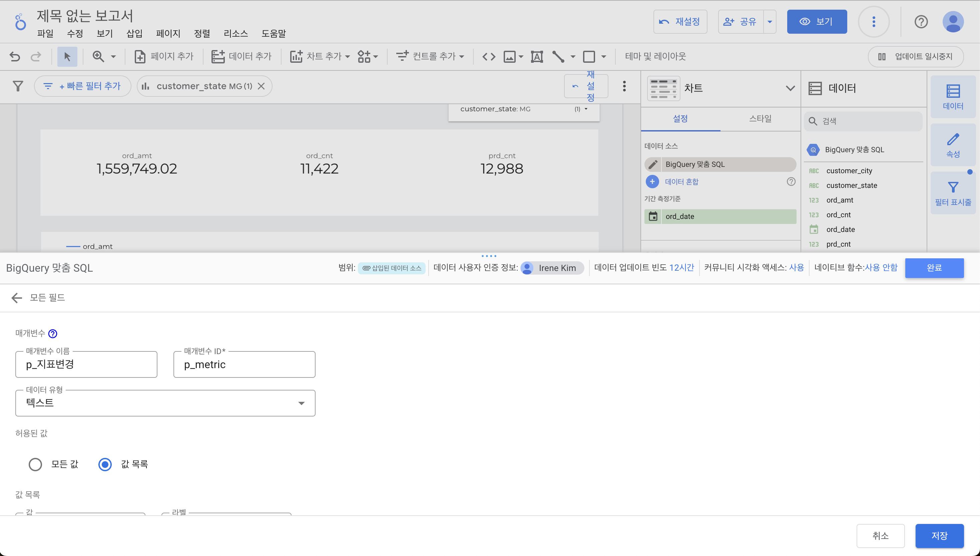The image size is (980, 556).
Task: Switch to the 스타일 tab
Action: click(760, 118)
